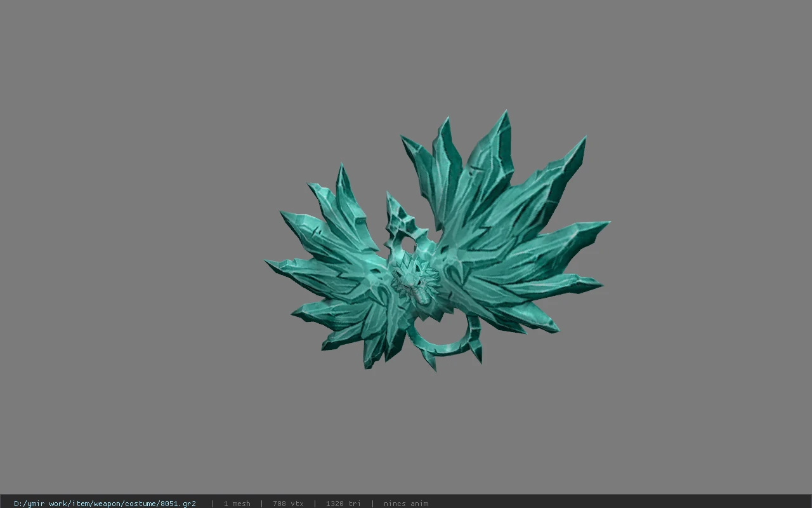Click the "1 mesh" status entry
The width and height of the screenshot is (812, 508).
(x=237, y=504)
